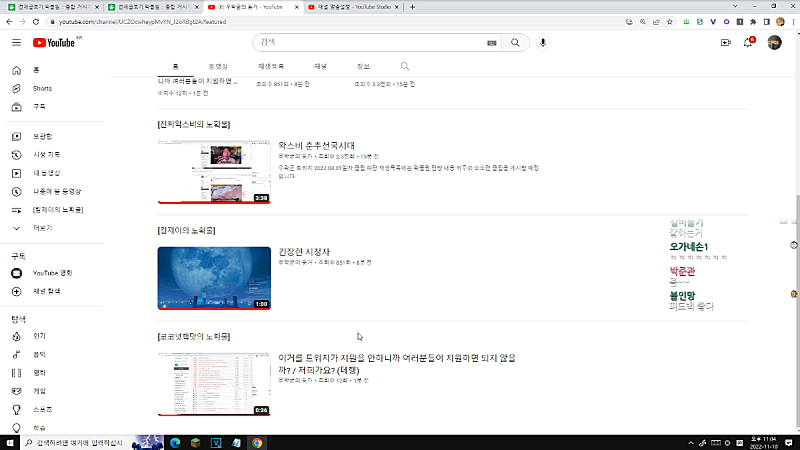Expand 더보기 (show more) in sidebar
This screenshot has height=450, width=800.
[42, 228]
